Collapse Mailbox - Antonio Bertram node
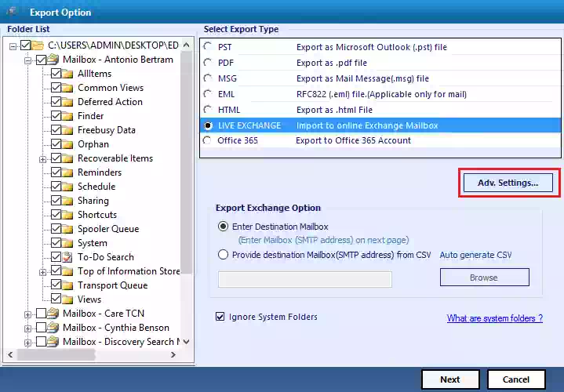 click(x=27, y=60)
